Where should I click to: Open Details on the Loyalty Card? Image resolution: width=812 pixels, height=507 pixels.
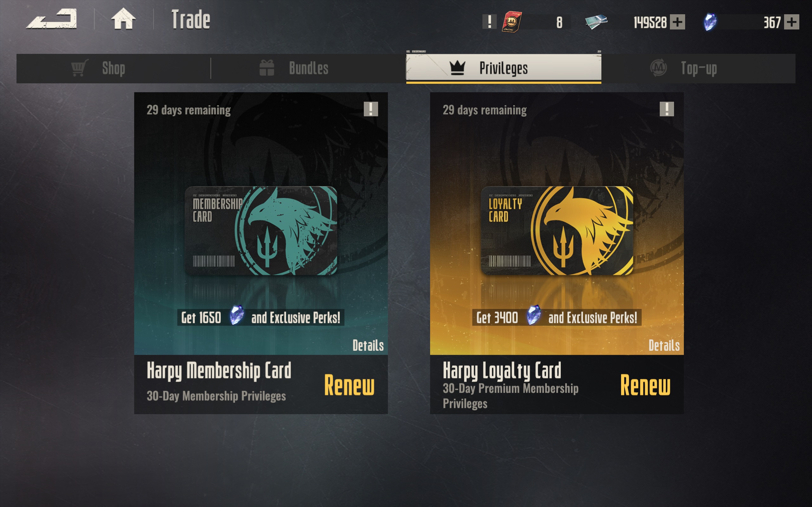[x=664, y=345]
